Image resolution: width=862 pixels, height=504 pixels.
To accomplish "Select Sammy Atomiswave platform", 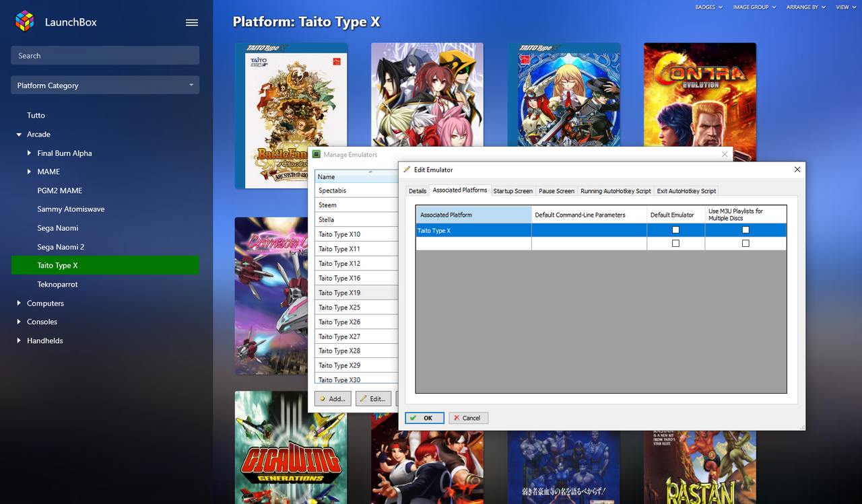I will coord(71,209).
